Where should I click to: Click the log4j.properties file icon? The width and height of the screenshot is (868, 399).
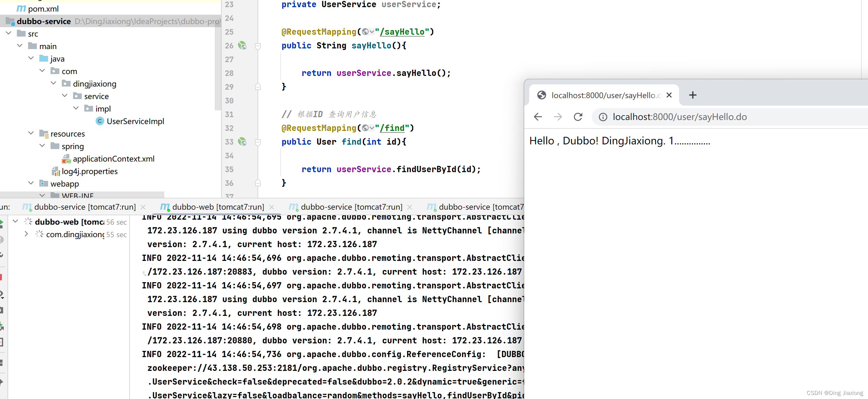pos(56,171)
